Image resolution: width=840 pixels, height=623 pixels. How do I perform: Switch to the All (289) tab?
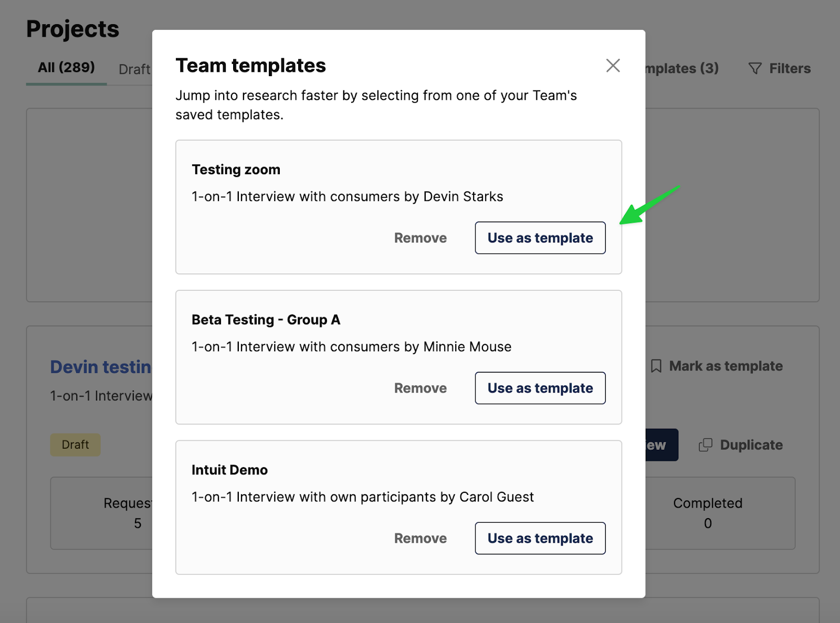click(x=65, y=67)
